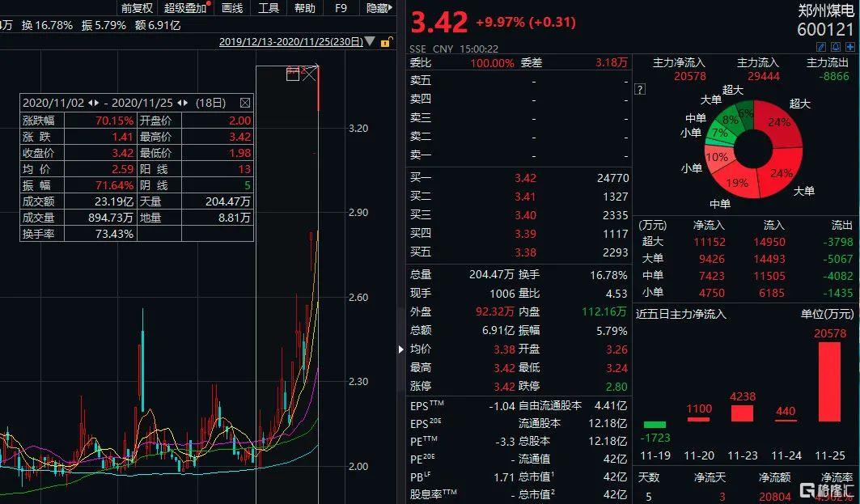
Task: Click the 换手率 value 73.43%
Action: (115, 234)
